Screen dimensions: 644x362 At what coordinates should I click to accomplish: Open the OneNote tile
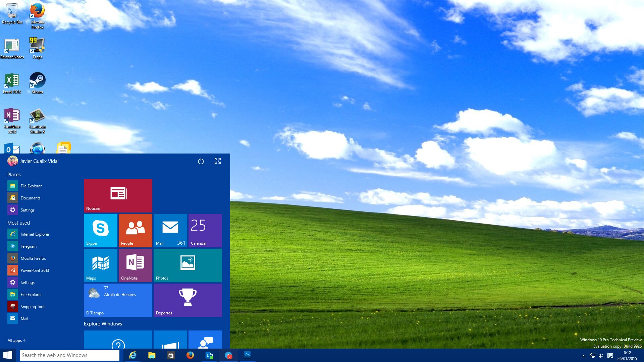tap(135, 265)
